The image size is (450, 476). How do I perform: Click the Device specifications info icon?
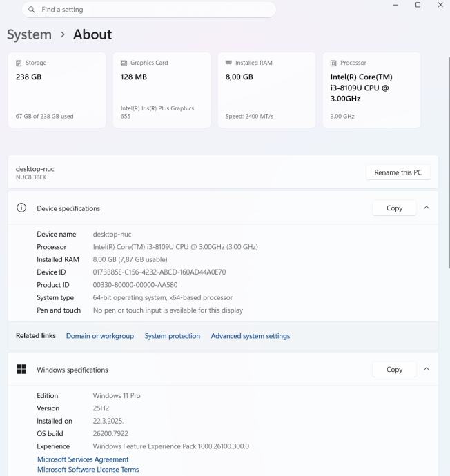[21, 208]
